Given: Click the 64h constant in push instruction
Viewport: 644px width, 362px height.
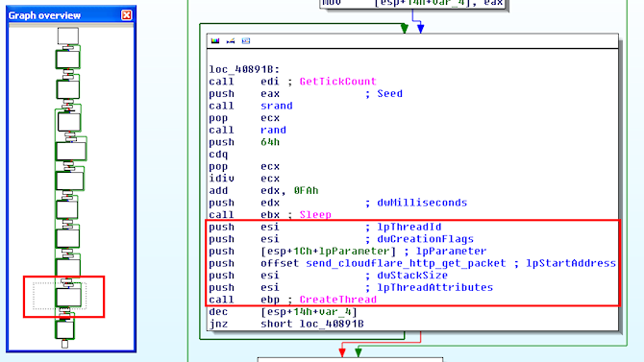Looking at the screenshot, I should pyautogui.click(x=270, y=142).
